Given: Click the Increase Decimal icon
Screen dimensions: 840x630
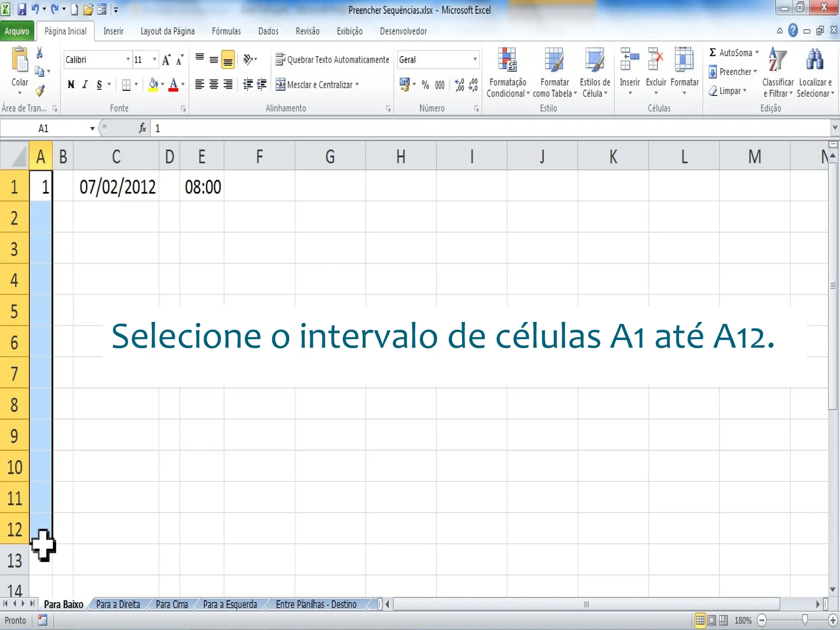Looking at the screenshot, I should click(x=459, y=85).
